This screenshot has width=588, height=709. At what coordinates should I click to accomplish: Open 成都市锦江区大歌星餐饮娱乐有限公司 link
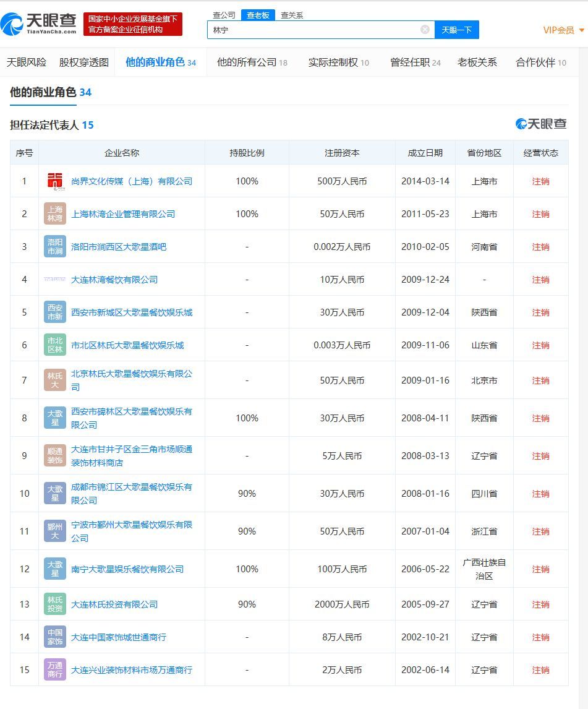pos(132,493)
